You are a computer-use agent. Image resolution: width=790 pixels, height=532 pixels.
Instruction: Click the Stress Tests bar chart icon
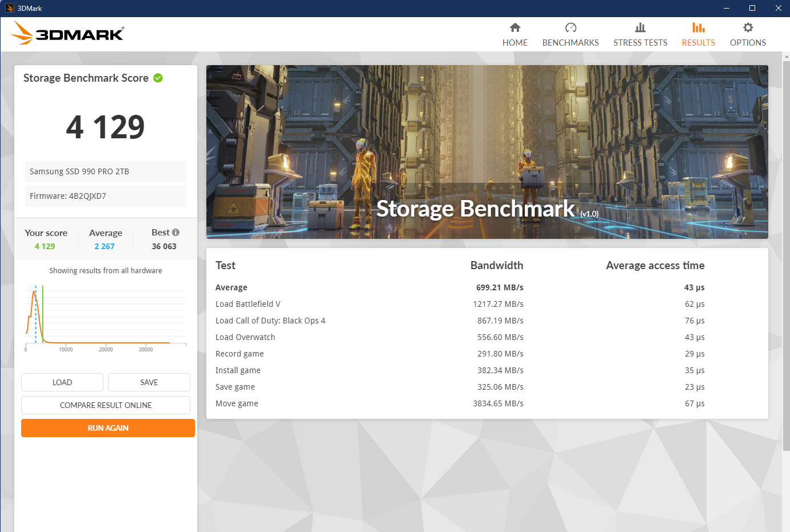pyautogui.click(x=640, y=27)
